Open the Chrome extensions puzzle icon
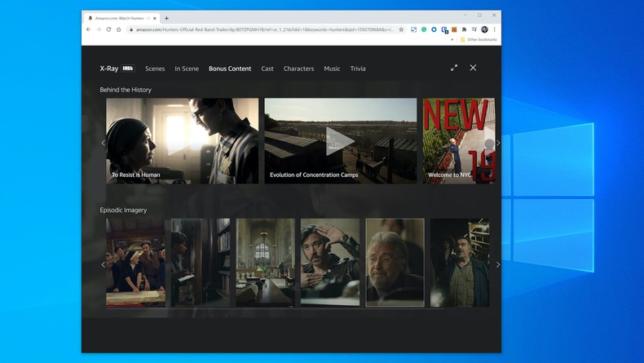644x363 pixels. coord(464,29)
